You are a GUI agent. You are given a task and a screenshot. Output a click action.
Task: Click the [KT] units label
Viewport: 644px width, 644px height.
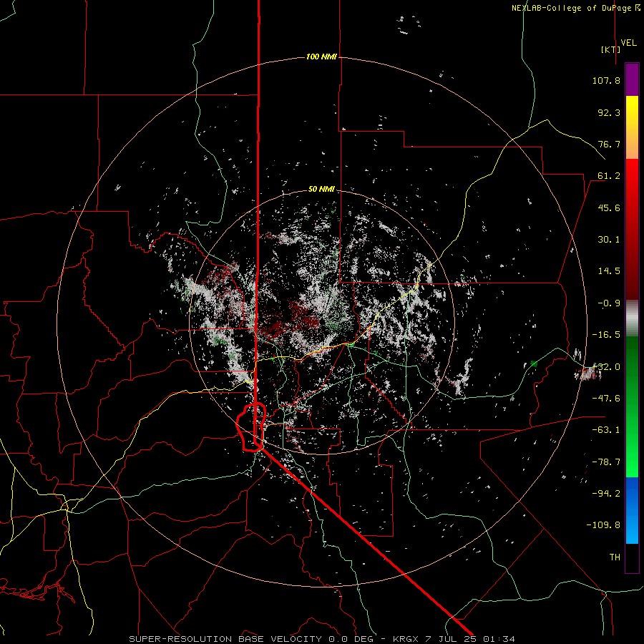tap(611, 49)
